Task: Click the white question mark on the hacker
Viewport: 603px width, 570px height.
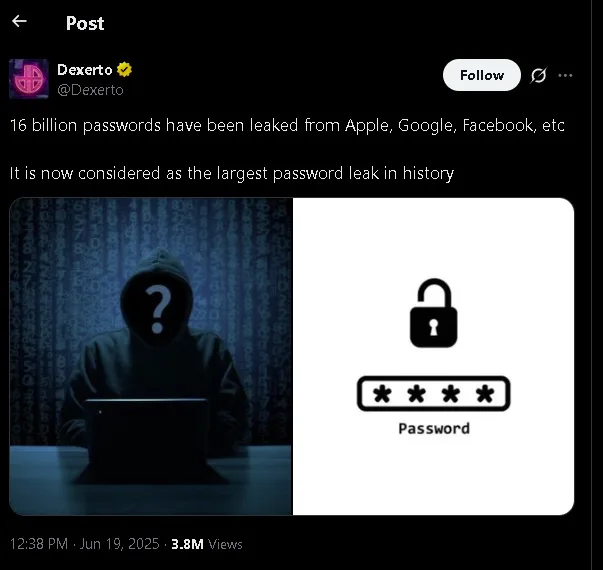Action: (158, 309)
